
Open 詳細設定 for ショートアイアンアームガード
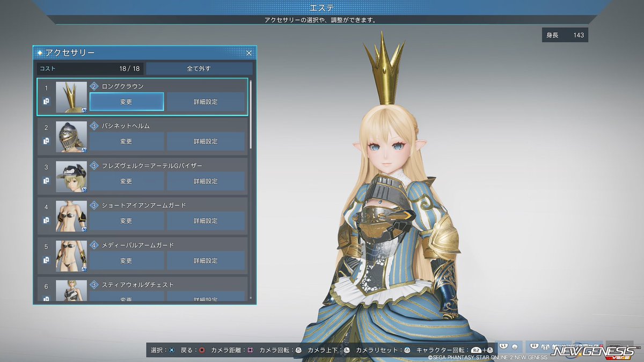(x=206, y=221)
